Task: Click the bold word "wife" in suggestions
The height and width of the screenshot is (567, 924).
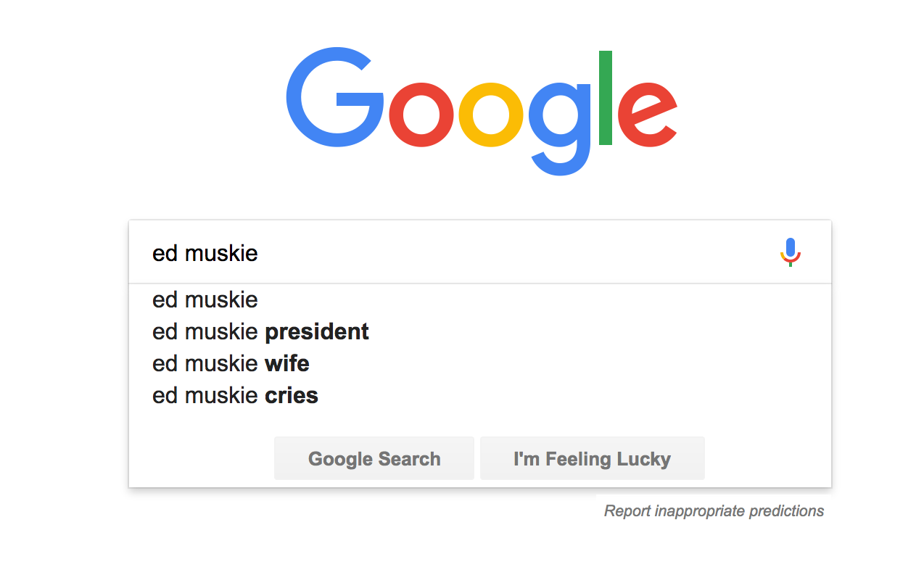Action: point(287,363)
